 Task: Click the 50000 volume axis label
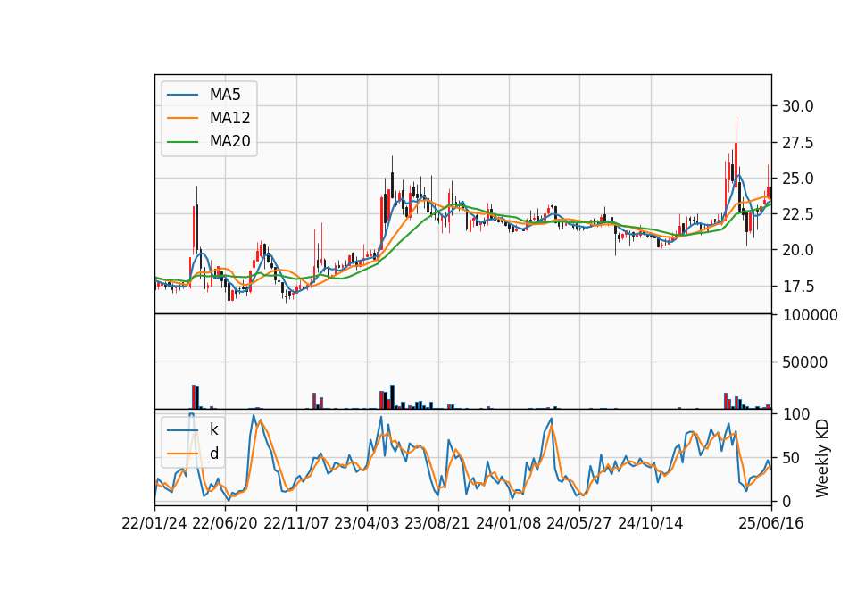804,362
